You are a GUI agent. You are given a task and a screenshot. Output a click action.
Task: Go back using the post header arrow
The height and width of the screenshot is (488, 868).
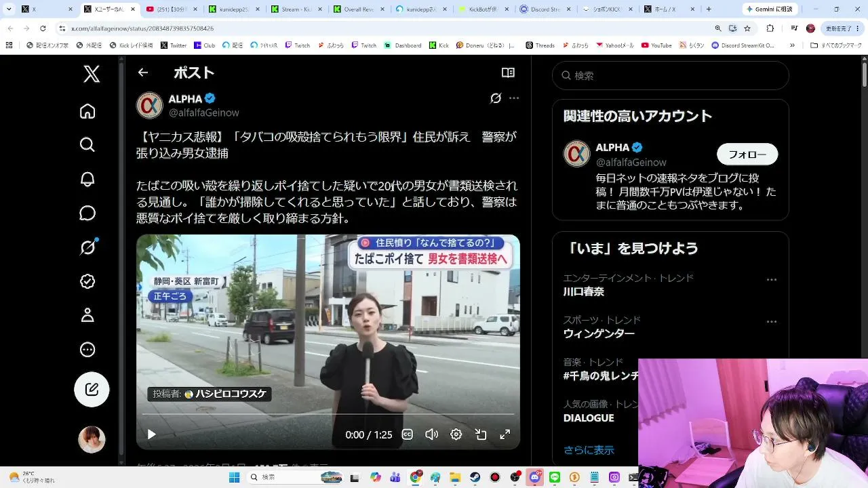142,73
